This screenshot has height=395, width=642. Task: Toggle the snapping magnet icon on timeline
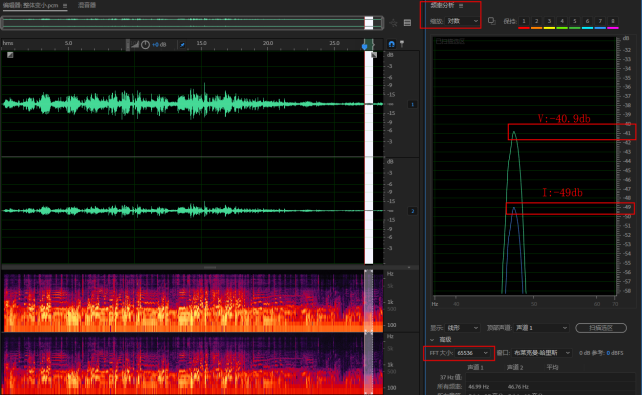[x=391, y=44]
